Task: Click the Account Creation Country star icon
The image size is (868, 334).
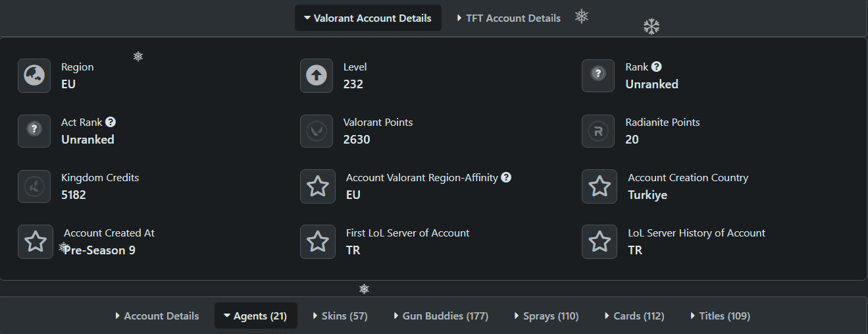Action: 600,186
